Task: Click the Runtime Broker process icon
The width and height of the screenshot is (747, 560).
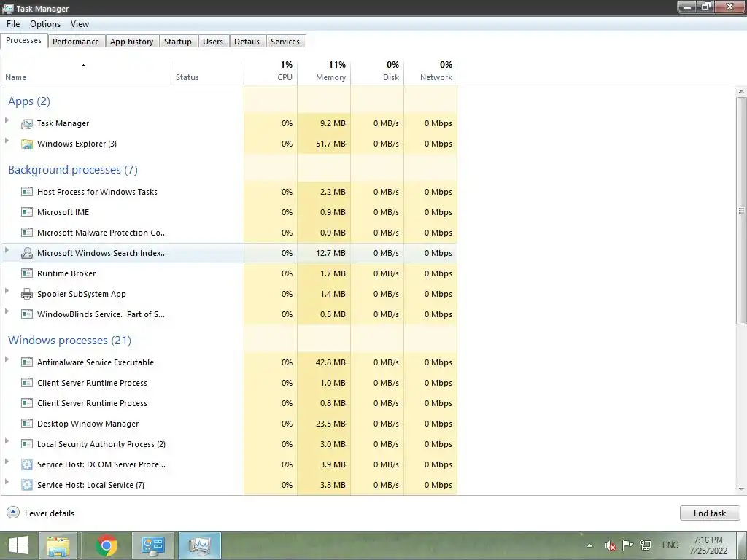Action: (x=27, y=274)
